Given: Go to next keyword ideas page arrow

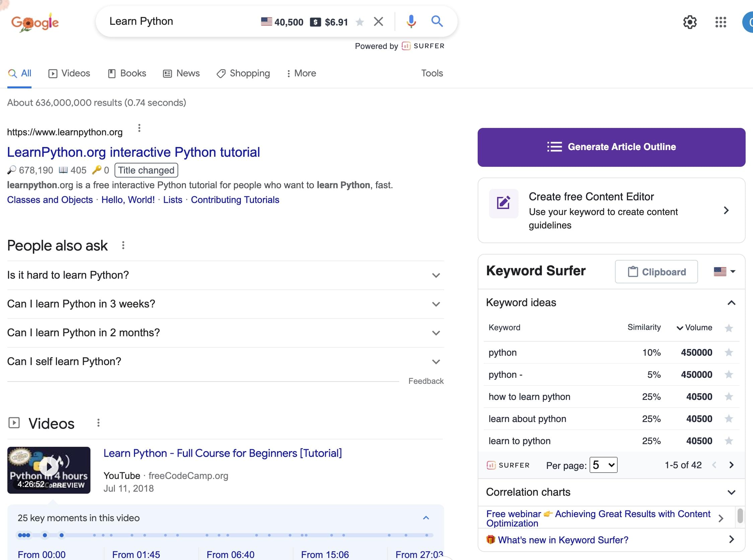Looking at the screenshot, I should click(x=731, y=465).
